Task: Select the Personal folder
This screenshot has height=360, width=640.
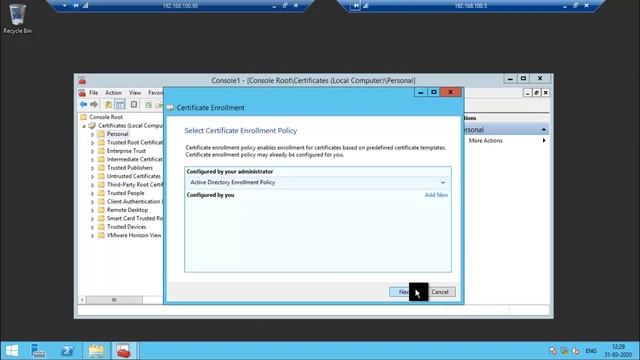Action: (x=118, y=134)
